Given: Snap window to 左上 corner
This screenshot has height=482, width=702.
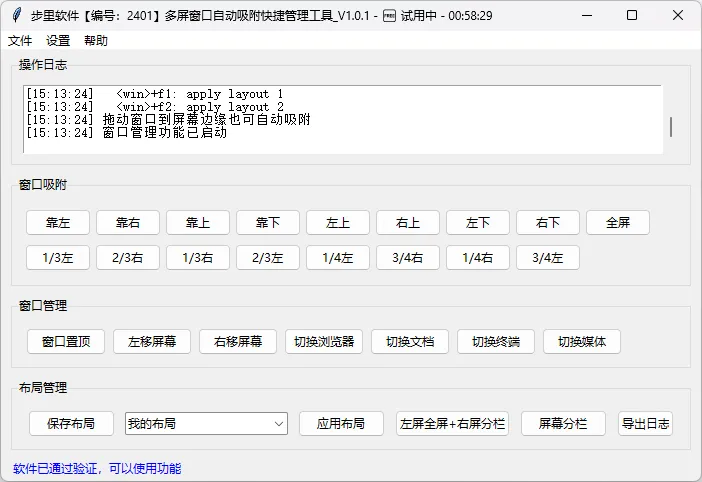Looking at the screenshot, I should 338,222.
